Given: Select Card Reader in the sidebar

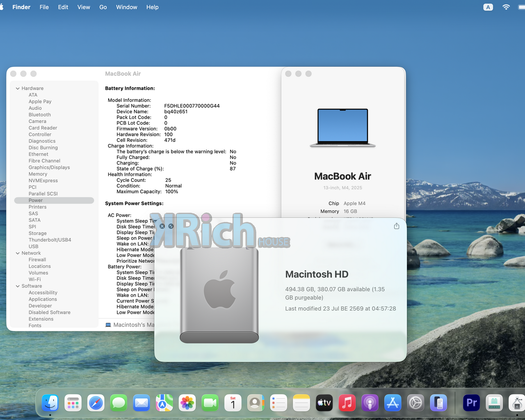Looking at the screenshot, I should click(x=43, y=128).
